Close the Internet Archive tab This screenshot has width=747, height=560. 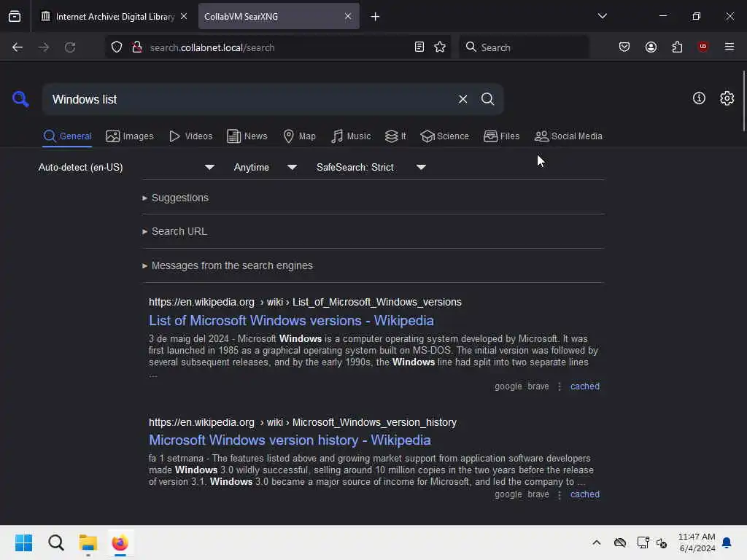(184, 16)
